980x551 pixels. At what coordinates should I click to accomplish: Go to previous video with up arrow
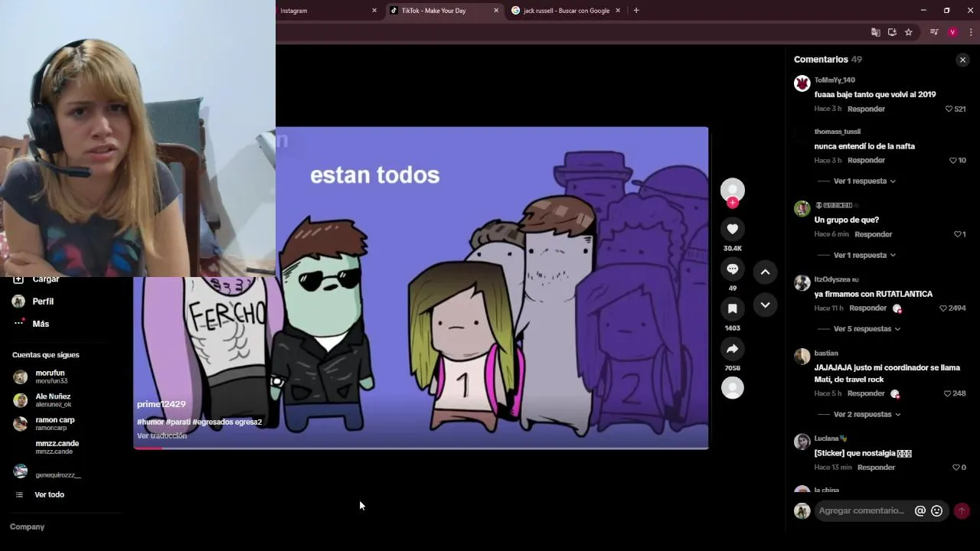[765, 272]
